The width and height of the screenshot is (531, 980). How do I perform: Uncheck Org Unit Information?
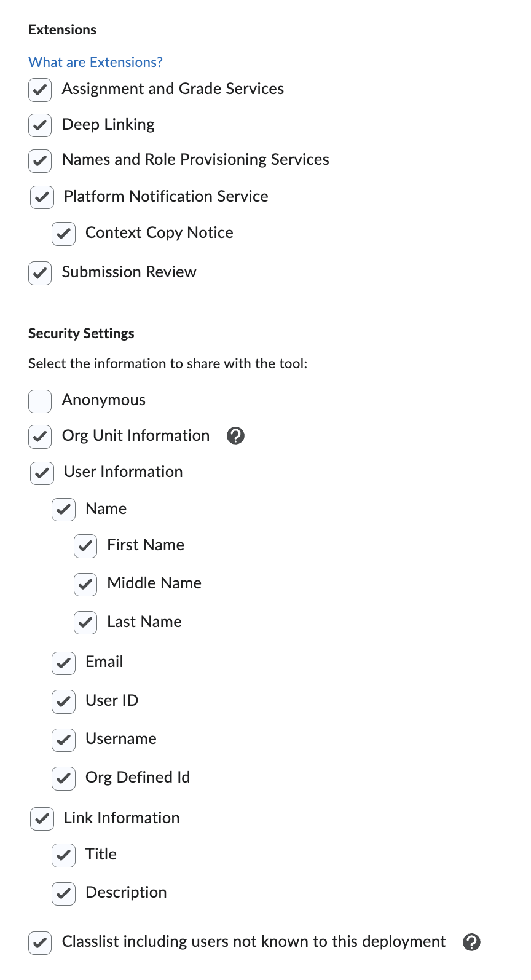coord(39,437)
